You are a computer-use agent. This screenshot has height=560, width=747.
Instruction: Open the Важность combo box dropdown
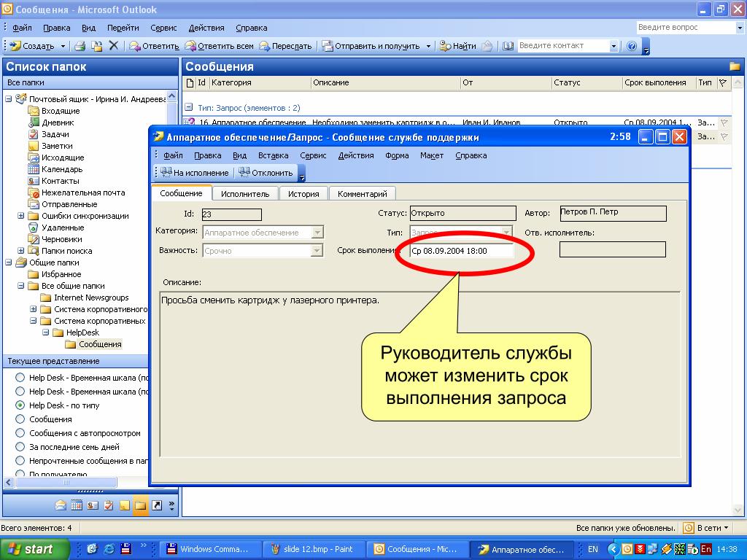[317, 251]
